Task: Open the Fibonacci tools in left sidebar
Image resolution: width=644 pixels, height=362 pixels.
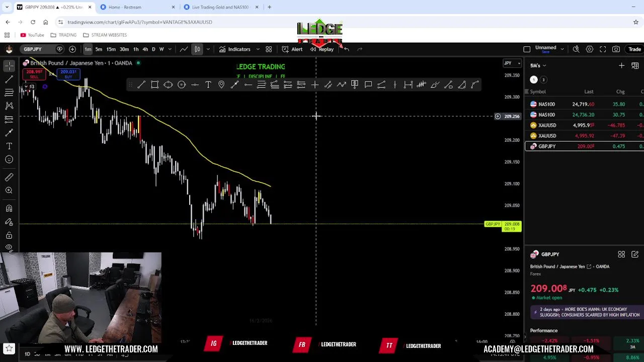Action: click(9, 93)
